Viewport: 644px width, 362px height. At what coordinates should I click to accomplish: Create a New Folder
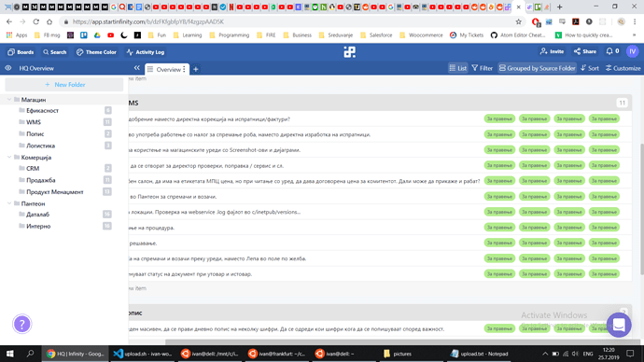click(x=64, y=85)
